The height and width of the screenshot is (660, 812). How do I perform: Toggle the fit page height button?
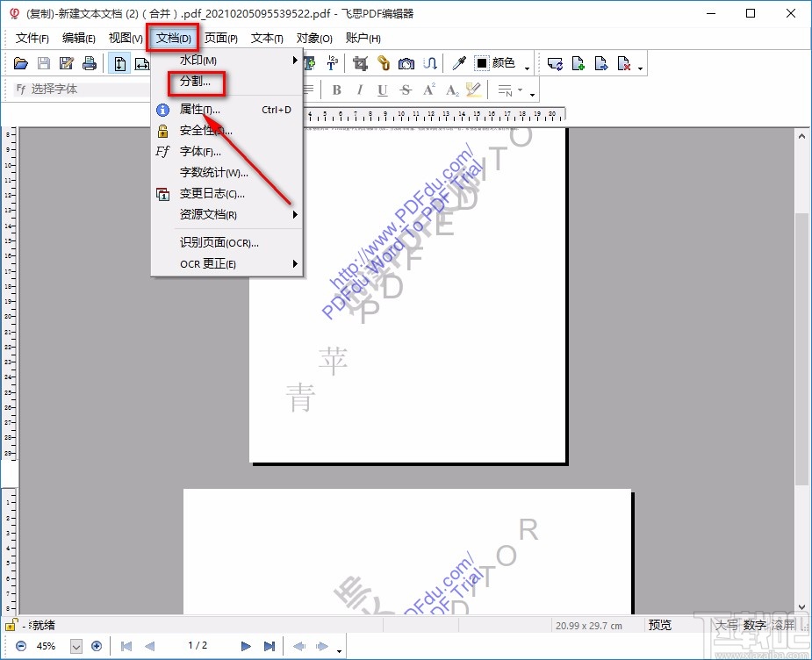tap(119, 64)
